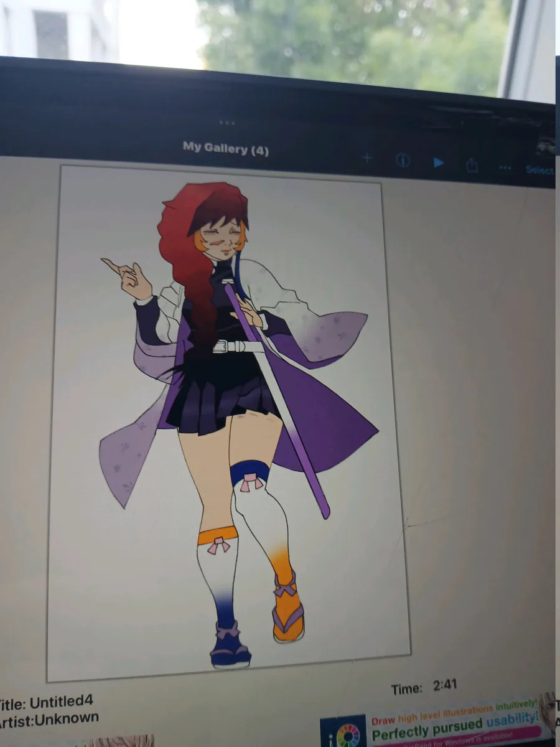Tap the 'My Gallery (4)' title

click(226, 149)
